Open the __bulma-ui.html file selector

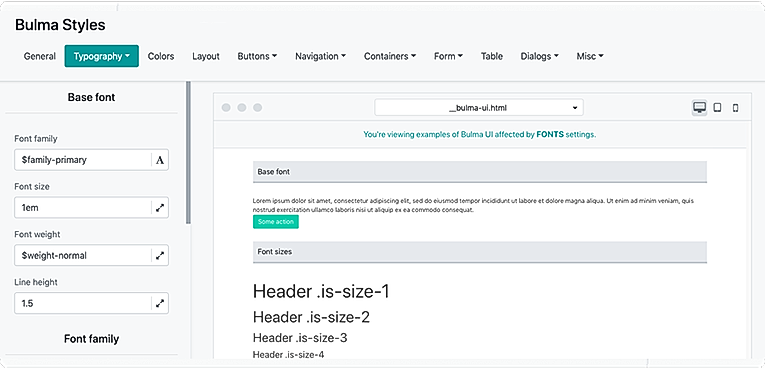pyautogui.click(x=479, y=107)
